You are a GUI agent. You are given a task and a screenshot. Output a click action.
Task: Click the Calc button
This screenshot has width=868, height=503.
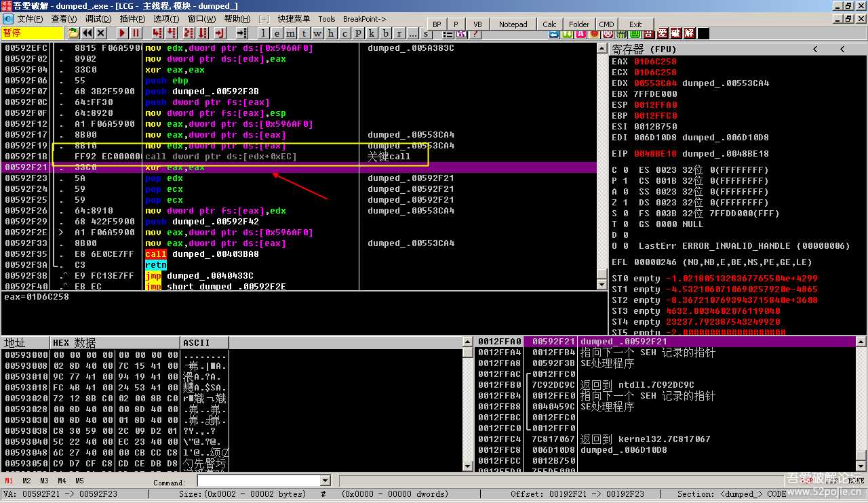(549, 24)
